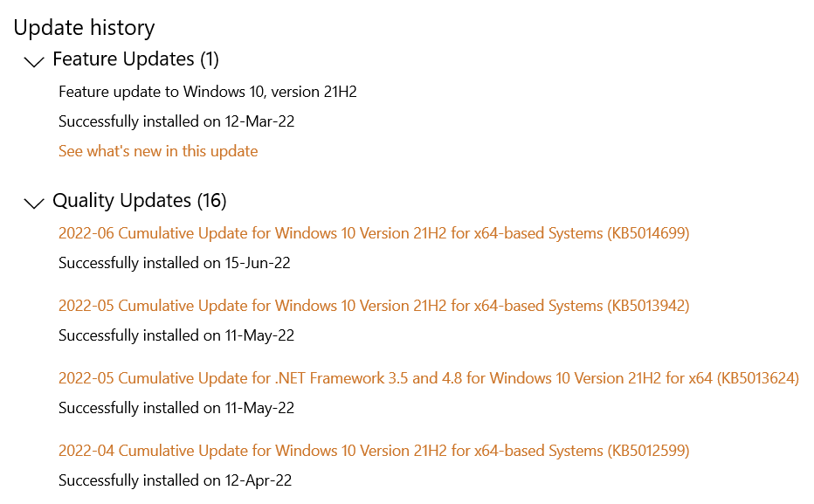Image resolution: width=814 pixels, height=504 pixels.
Task: Click the install status under KB5013624
Action: [176, 408]
